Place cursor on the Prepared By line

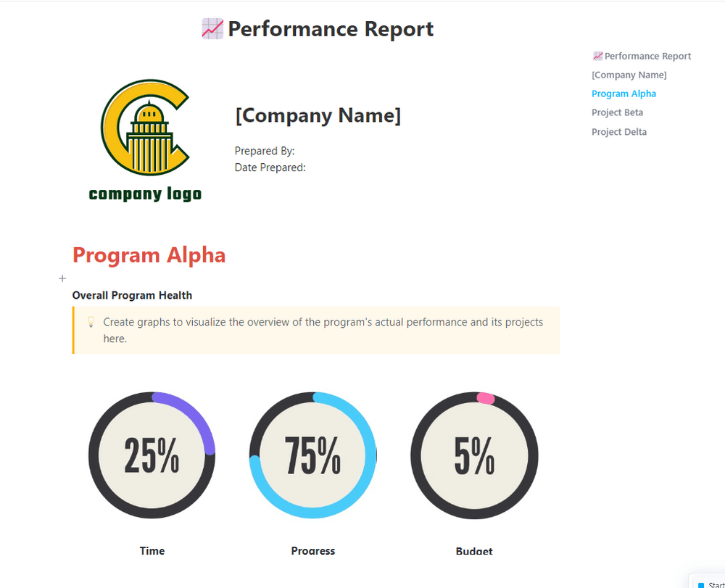[x=265, y=151]
